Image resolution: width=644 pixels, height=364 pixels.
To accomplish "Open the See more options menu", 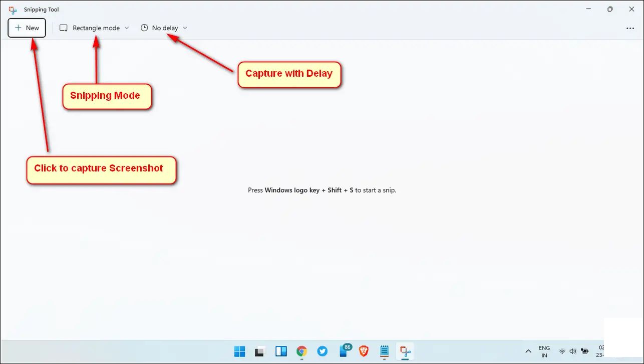I will 630,28.
